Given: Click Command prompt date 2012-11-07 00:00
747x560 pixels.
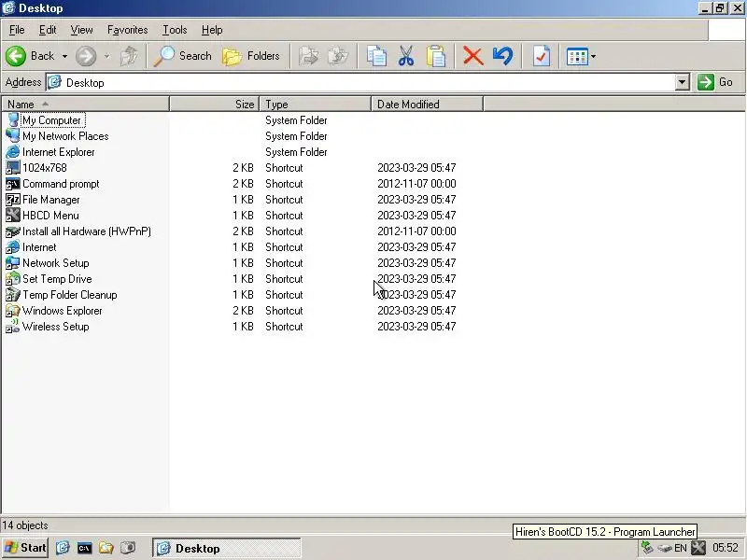Looking at the screenshot, I should point(416,184).
